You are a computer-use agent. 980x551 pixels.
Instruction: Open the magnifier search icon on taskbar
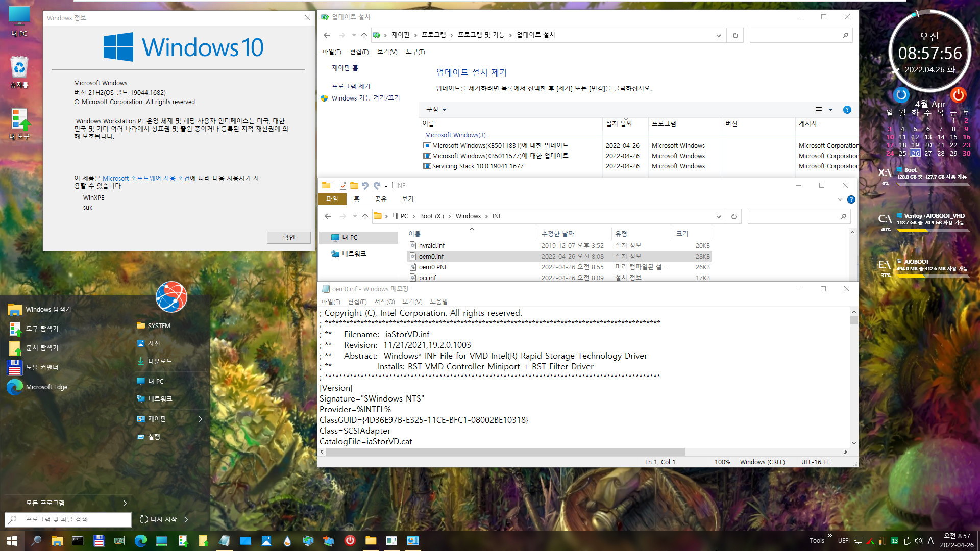36,540
